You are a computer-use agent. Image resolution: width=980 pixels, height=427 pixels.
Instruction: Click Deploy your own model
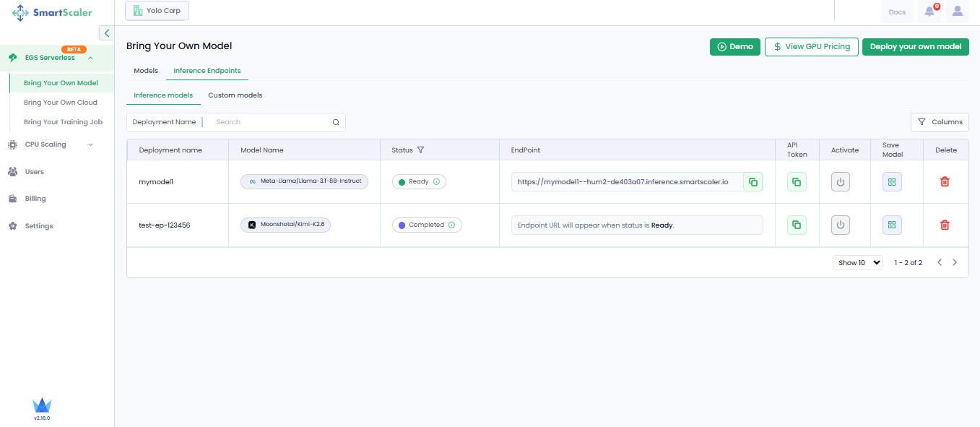click(916, 46)
